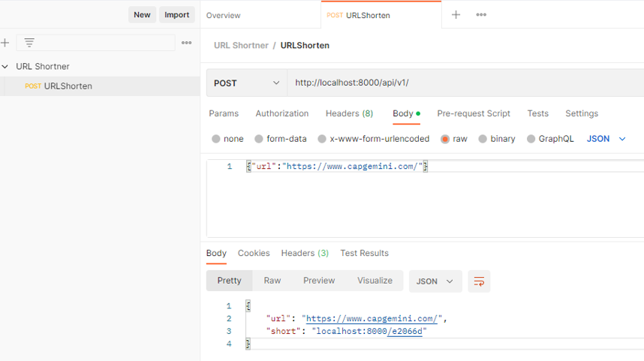644x361 pixels.
Task: Open the shortened e2066d link in response
Action: (405, 331)
